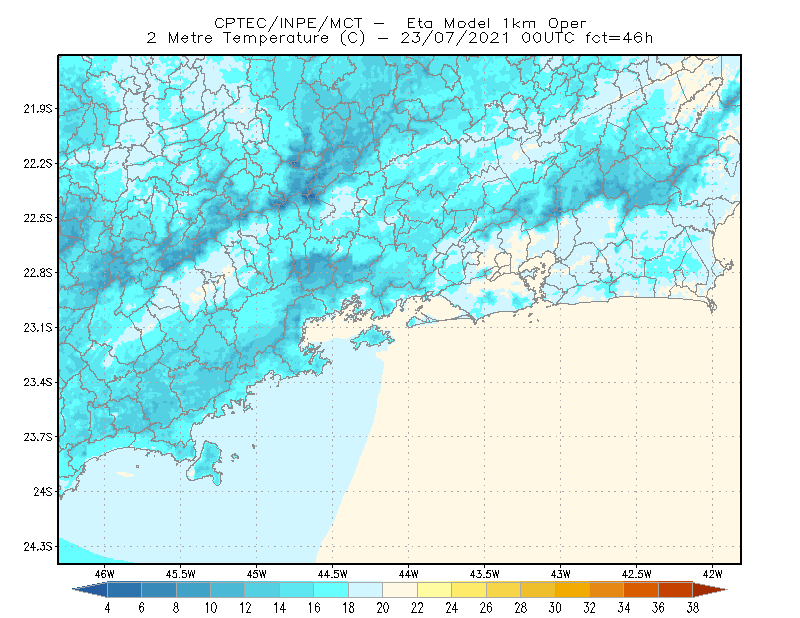Screen dimensions: 800x618
Task: Click the 28–30 °C legend color swatch
Action: click(x=538, y=590)
